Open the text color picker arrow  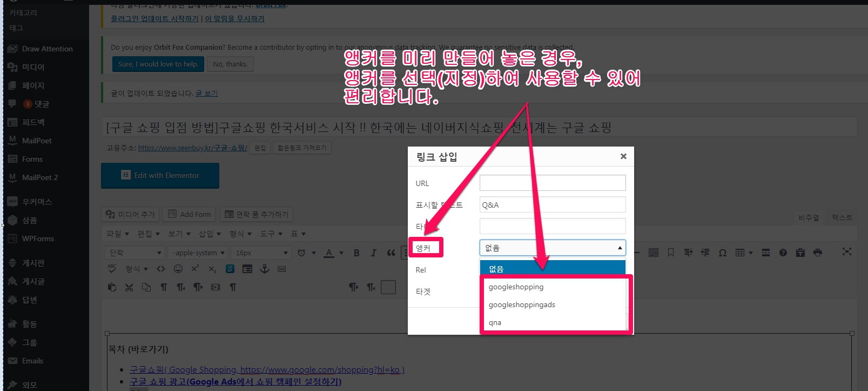(341, 253)
